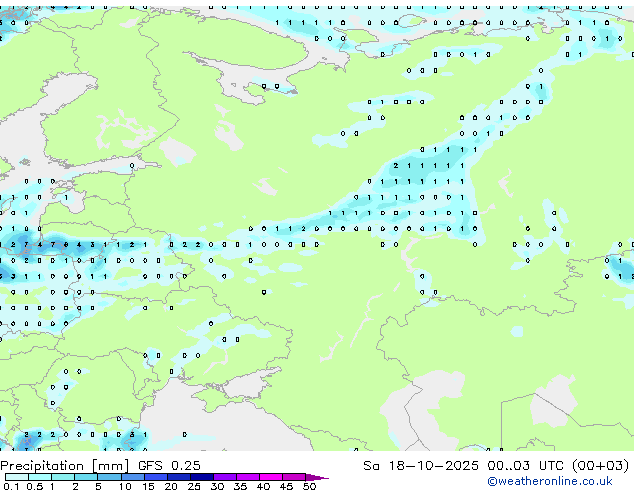Pick the 35–40 mm violet legend swatch
Screen dimensions: 634x490
point(248,477)
